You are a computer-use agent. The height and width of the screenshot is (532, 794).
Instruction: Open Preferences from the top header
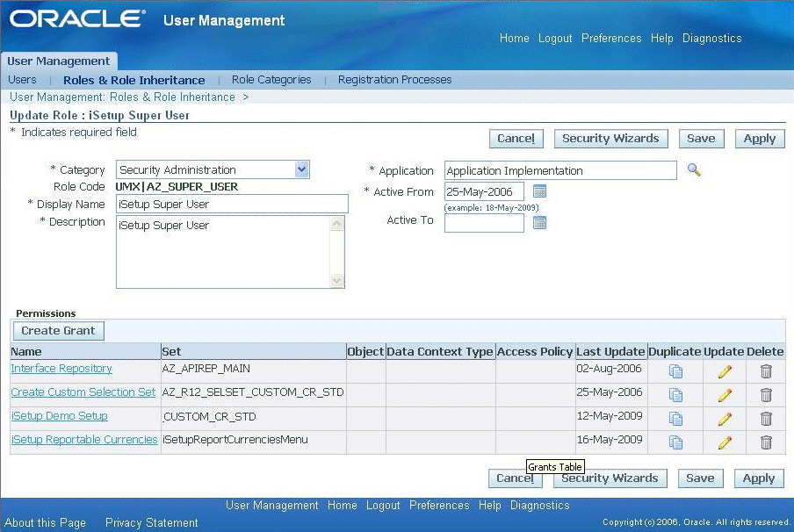pyautogui.click(x=611, y=39)
